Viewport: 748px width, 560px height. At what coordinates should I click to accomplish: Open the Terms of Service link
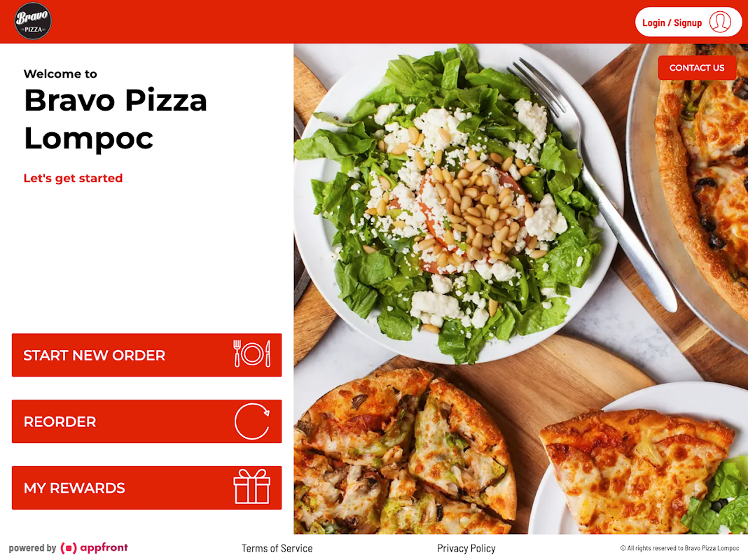(x=277, y=548)
